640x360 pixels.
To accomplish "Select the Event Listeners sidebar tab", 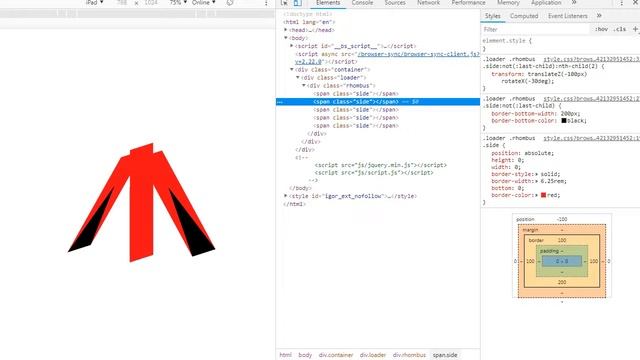I will [568, 16].
